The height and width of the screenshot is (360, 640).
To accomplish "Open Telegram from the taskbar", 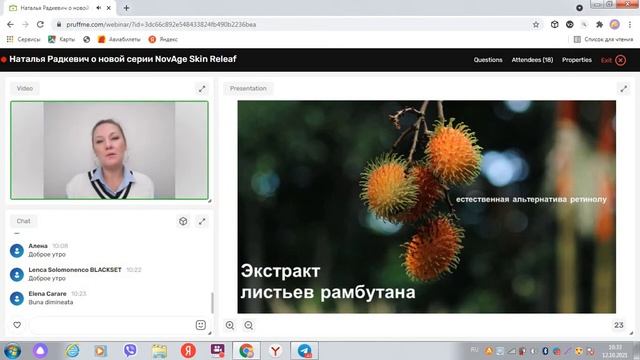I will (304, 351).
